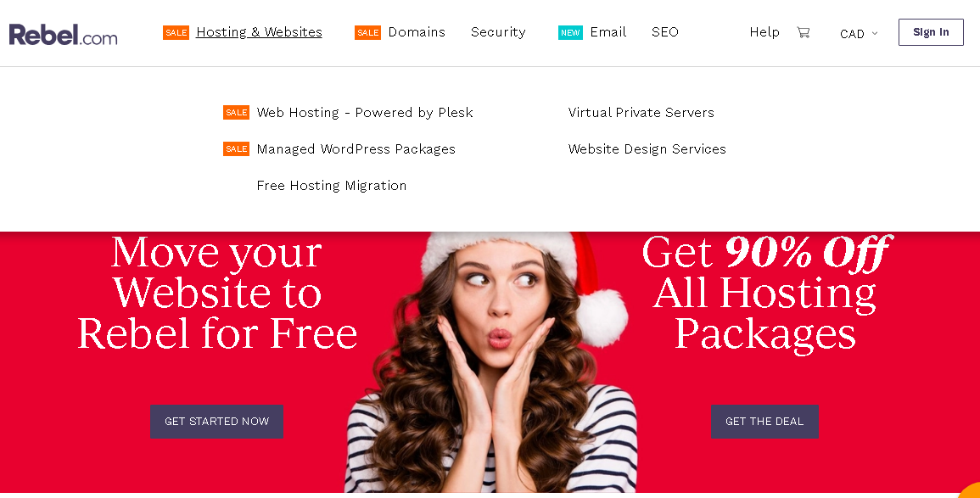Select Web Hosting - Powered by Plesk
The height and width of the screenshot is (498, 980).
tap(364, 113)
